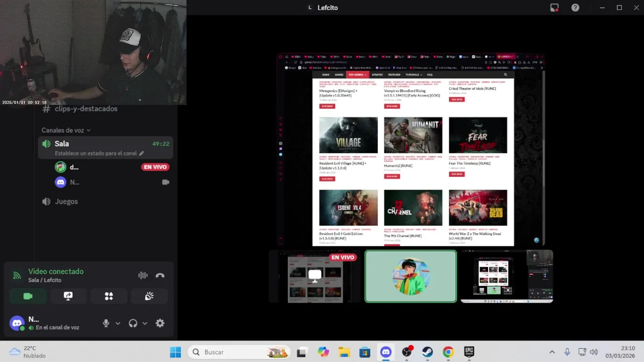This screenshot has height=362, width=644.
Task: Click Read More under Fear The Timeloop
Action: [457, 174]
